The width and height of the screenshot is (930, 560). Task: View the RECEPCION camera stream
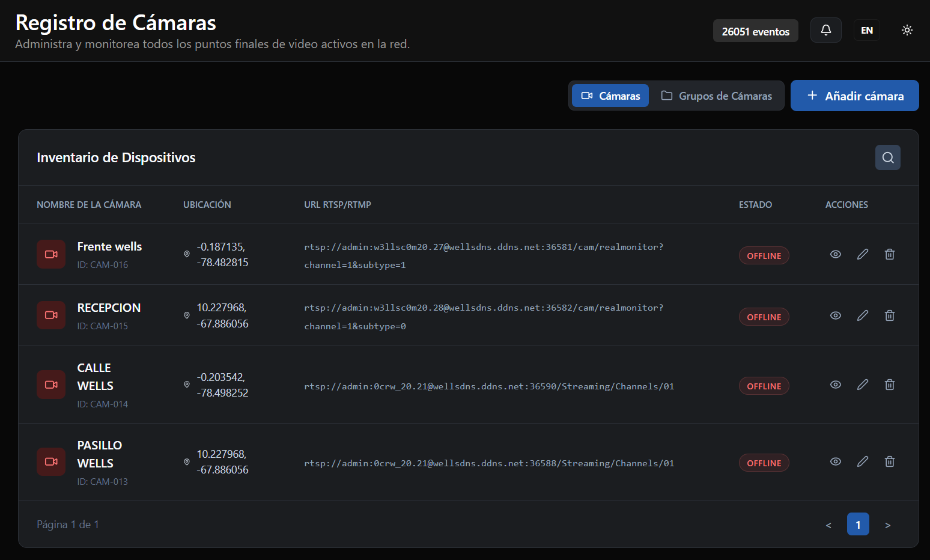point(836,315)
